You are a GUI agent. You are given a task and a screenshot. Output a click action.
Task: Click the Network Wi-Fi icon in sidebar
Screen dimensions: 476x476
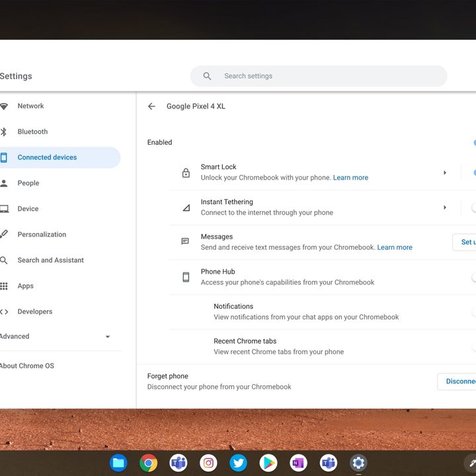(x=4, y=106)
